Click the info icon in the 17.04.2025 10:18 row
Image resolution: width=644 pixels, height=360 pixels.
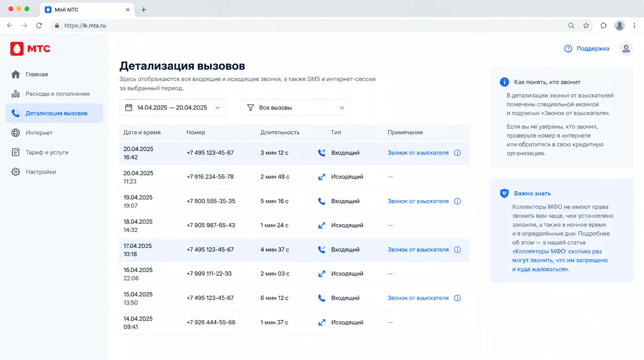(457, 249)
